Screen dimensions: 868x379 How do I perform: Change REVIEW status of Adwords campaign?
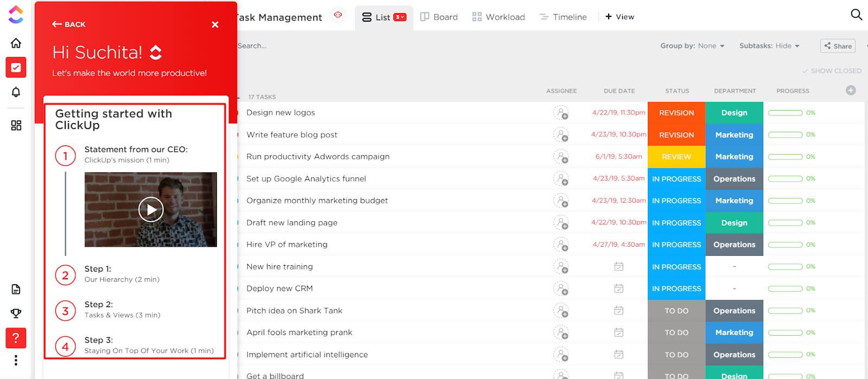coord(676,157)
